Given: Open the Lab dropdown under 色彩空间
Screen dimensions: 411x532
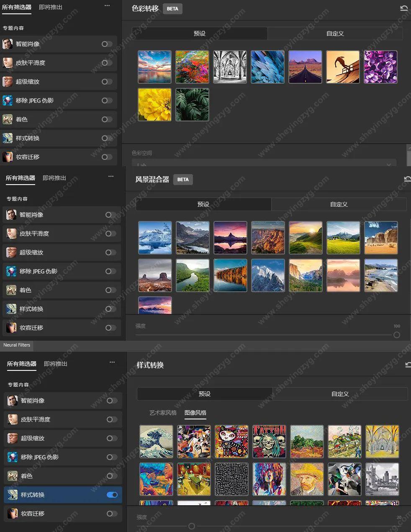Looking at the screenshot, I should tap(264, 164).
